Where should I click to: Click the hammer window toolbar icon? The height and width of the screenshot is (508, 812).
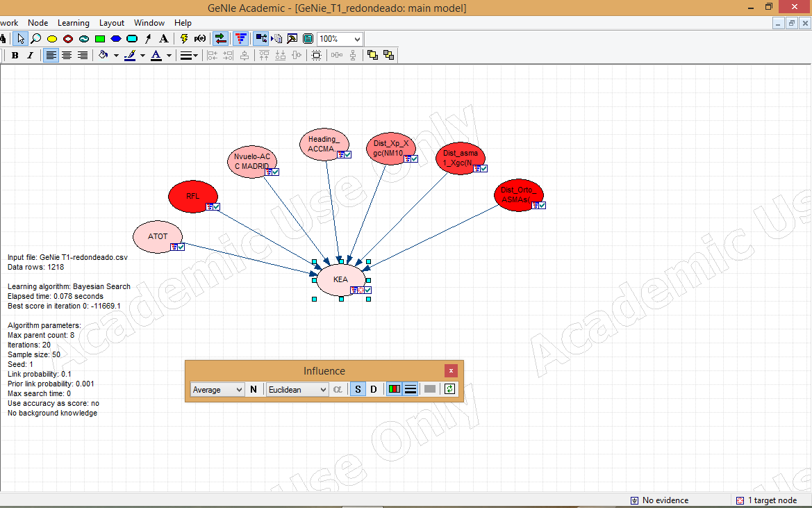(292, 39)
